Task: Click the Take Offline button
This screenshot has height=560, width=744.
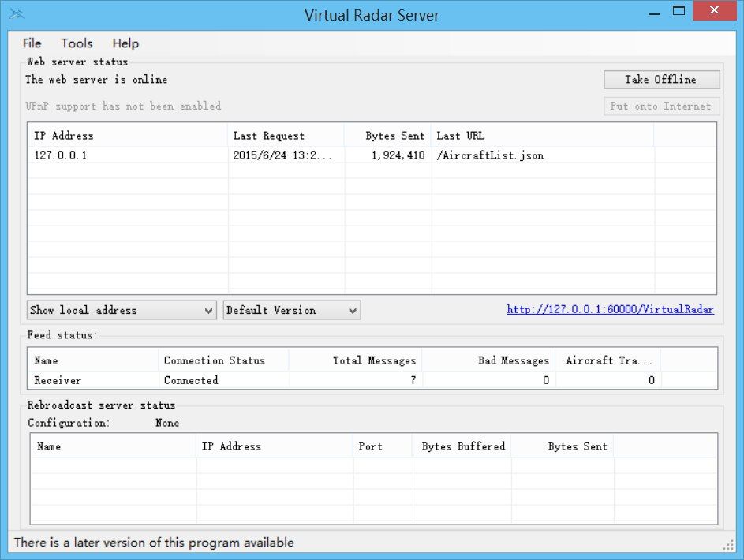Action: 661,80
